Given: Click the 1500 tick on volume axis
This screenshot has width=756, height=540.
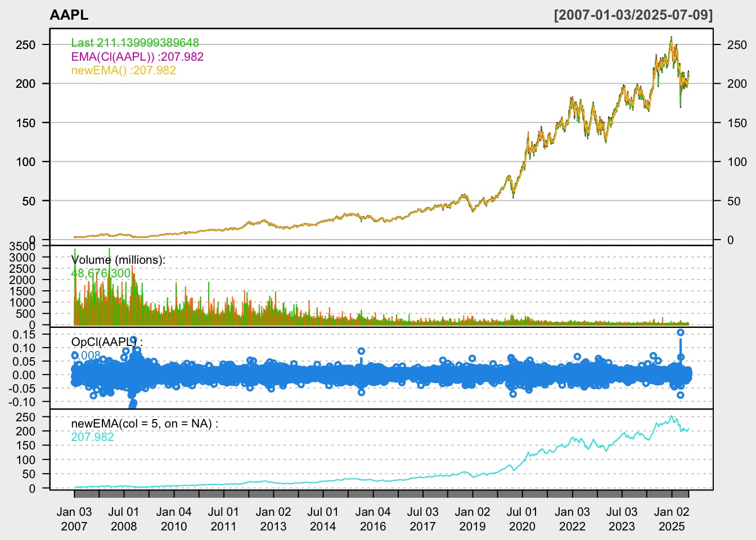Looking at the screenshot, I should [x=22, y=291].
